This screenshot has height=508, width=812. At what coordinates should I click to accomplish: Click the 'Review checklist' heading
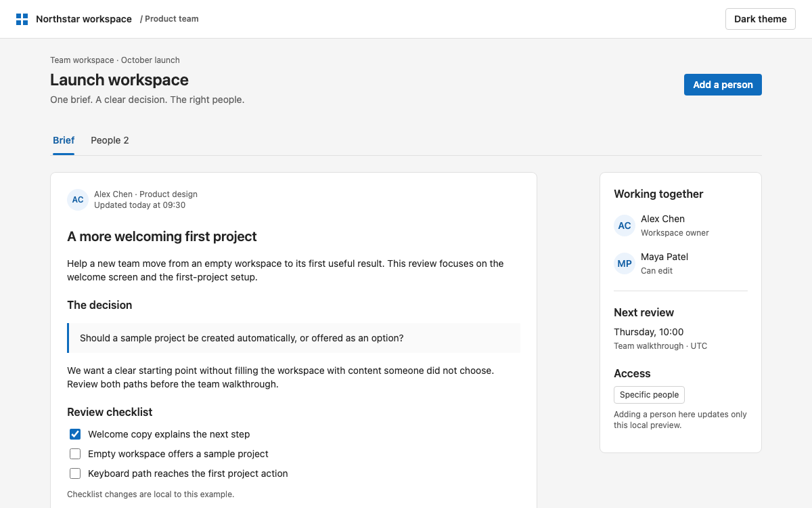tap(110, 412)
